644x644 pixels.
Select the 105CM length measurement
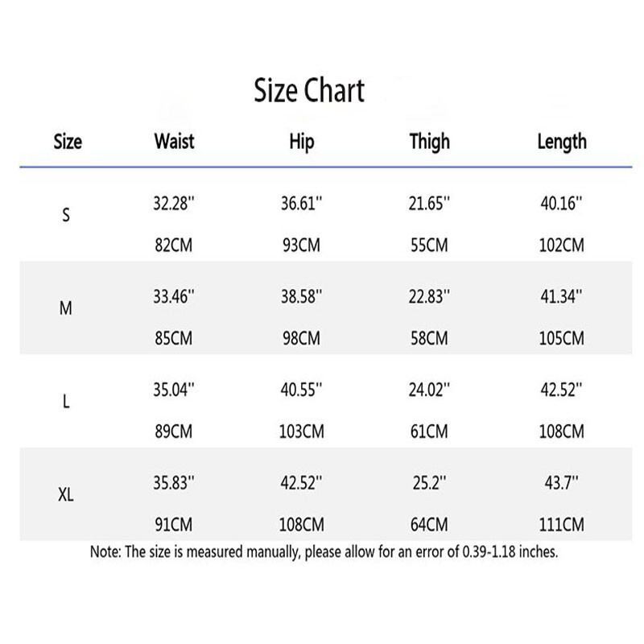562,339
